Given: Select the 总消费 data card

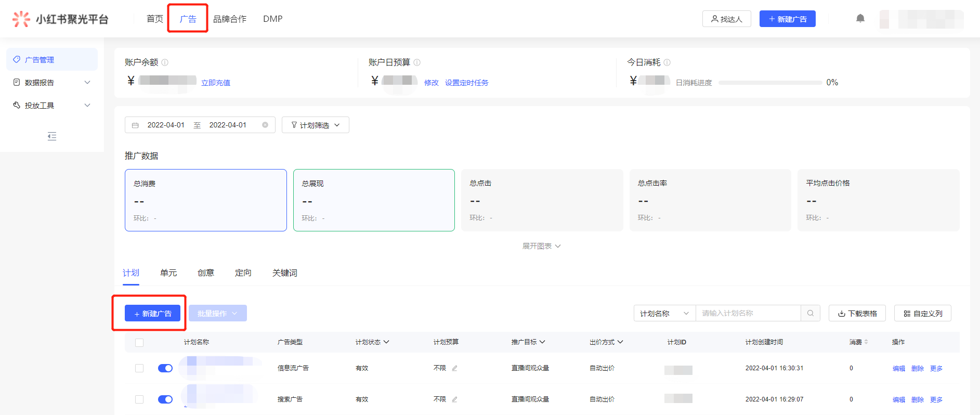Looking at the screenshot, I should (x=206, y=200).
